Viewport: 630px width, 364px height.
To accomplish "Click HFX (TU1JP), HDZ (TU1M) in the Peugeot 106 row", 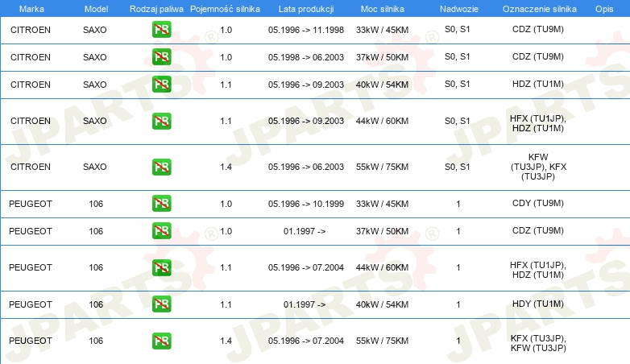I will pyautogui.click(x=538, y=270).
